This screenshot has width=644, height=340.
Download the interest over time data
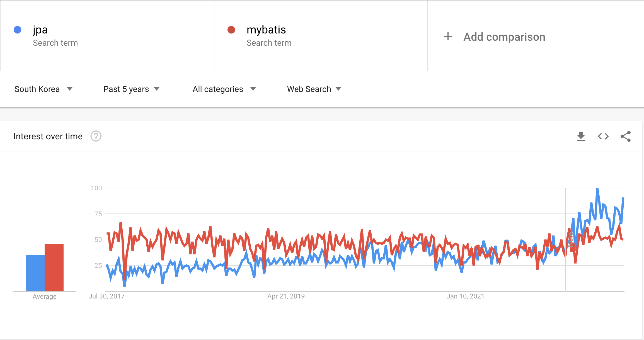[x=581, y=136]
